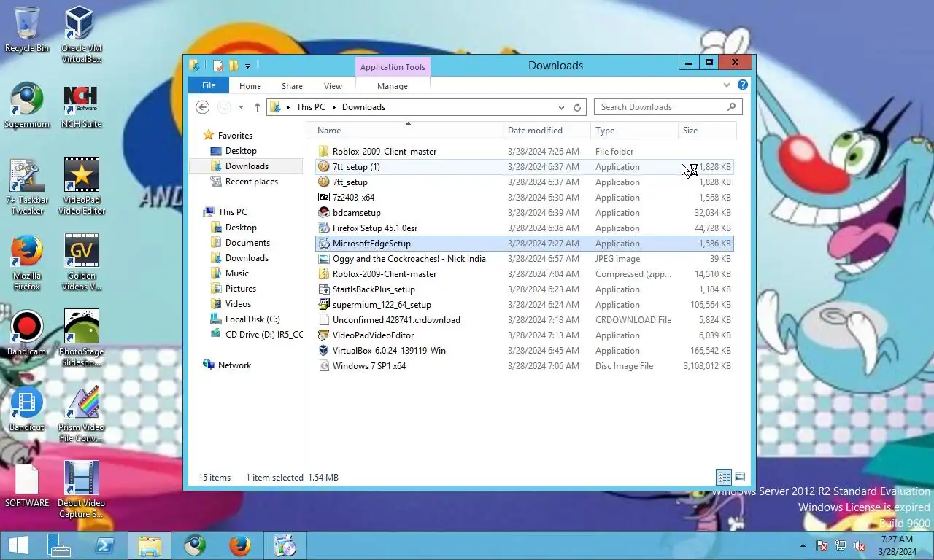Select VirtualBox-6.0.24-139119-Win file

pos(524,351)
